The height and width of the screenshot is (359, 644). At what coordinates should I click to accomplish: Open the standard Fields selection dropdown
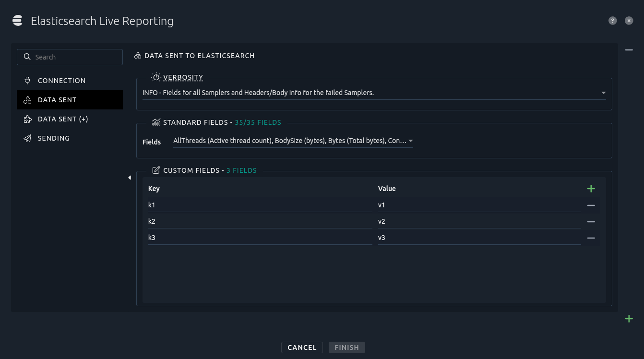(x=411, y=141)
